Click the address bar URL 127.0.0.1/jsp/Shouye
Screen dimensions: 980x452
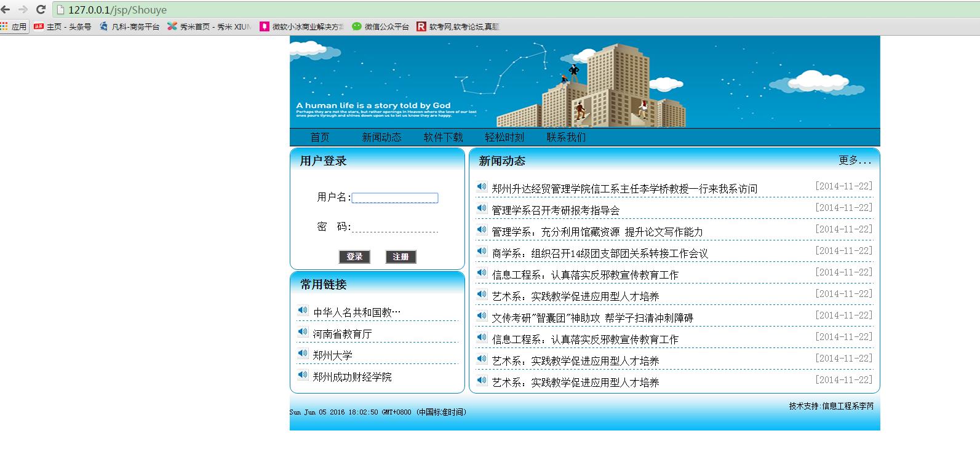click(x=118, y=10)
